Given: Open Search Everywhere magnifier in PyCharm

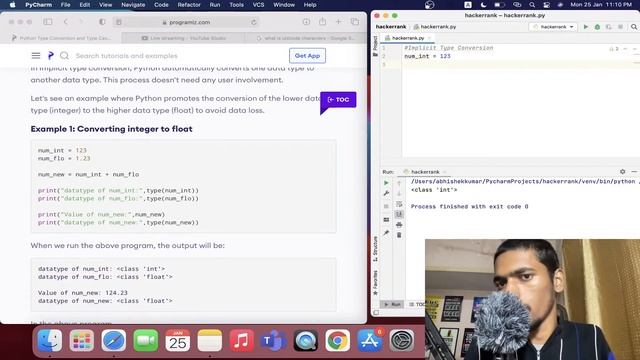Looking at the screenshot, I should tap(634, 27).
